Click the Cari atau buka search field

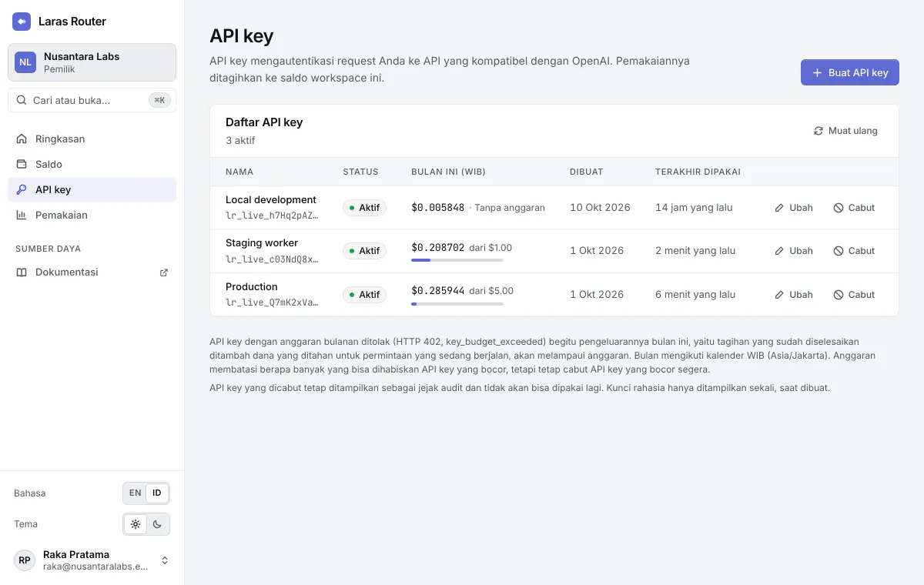pos(92,100)
